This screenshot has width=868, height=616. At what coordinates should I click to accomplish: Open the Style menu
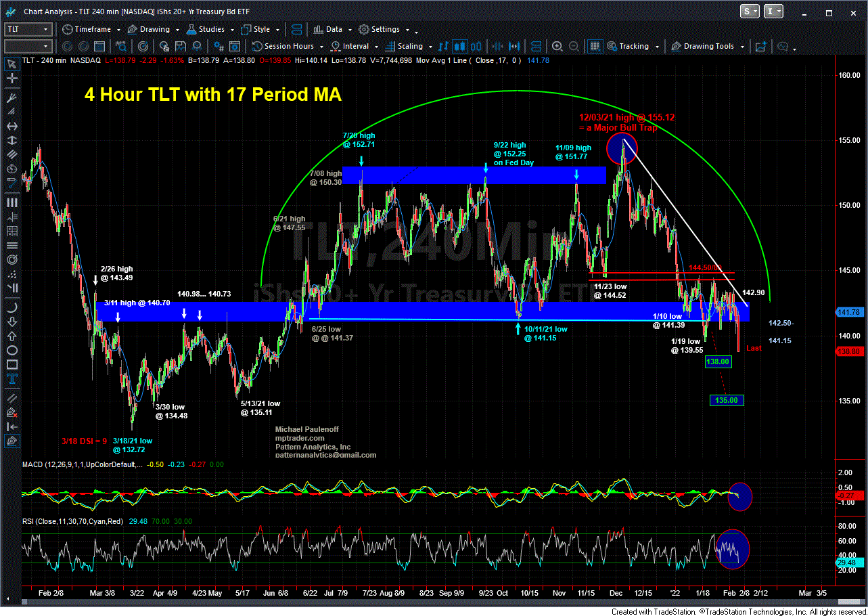click(256, 29)
